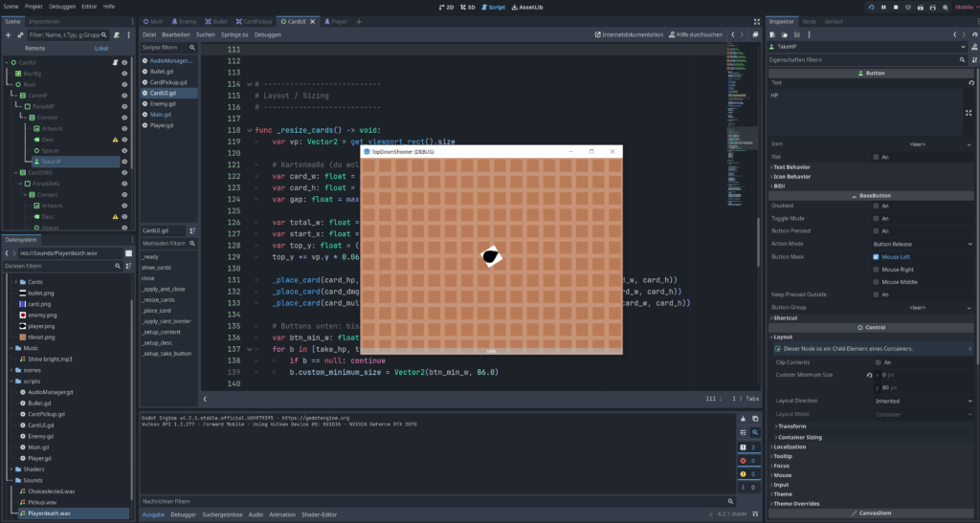Viewport: 980px width, 523px height.
Task: Open Internetdokumentation link
Action: tap(629, 34)
